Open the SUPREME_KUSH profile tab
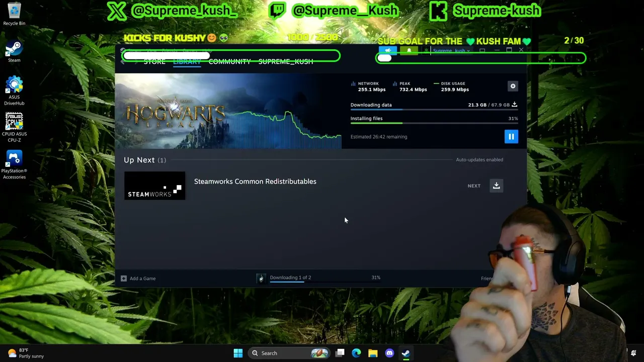644x362 pixels. [x=286, y=61]
